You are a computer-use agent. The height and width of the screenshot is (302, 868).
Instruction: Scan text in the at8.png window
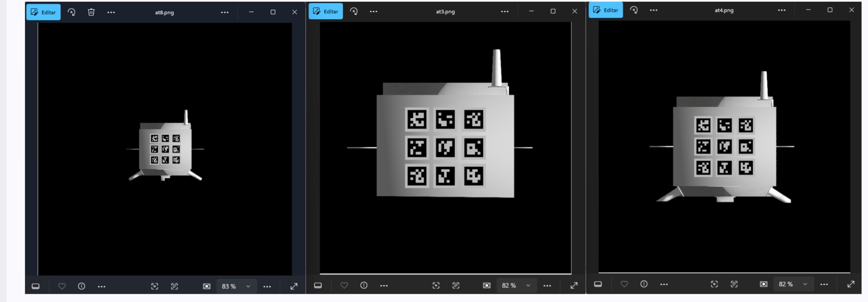point(174,286)
